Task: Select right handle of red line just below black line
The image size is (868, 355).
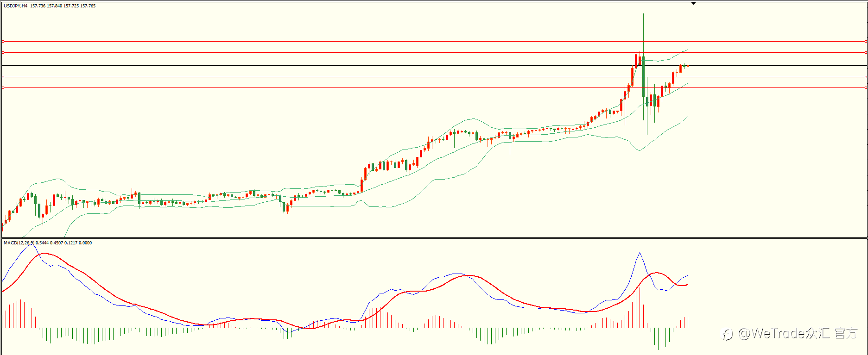Action: pyautogui.click(x=866, y=77)
